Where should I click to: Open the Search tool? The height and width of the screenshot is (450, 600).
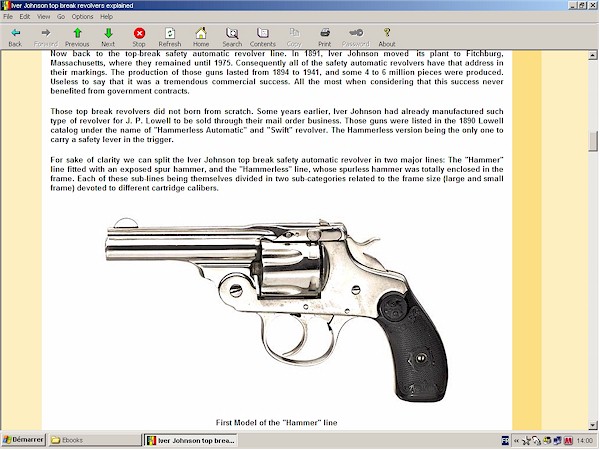point(232,37)
